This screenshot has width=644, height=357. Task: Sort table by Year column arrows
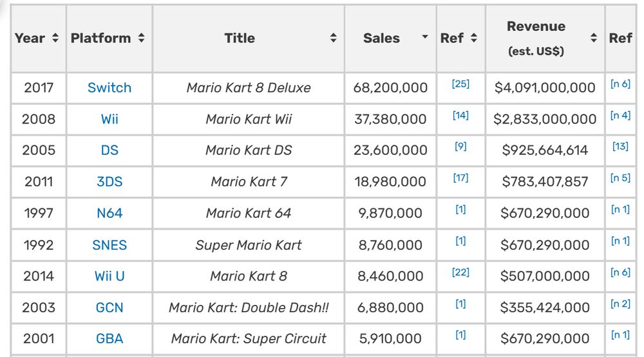[55, 38]
